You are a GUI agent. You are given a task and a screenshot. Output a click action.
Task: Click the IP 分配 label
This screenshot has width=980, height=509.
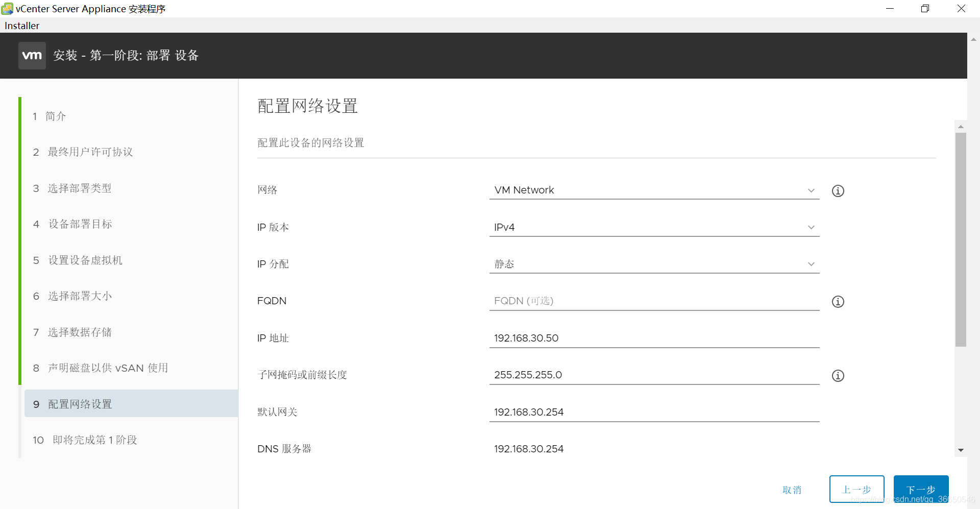click(x=273, y=264)
